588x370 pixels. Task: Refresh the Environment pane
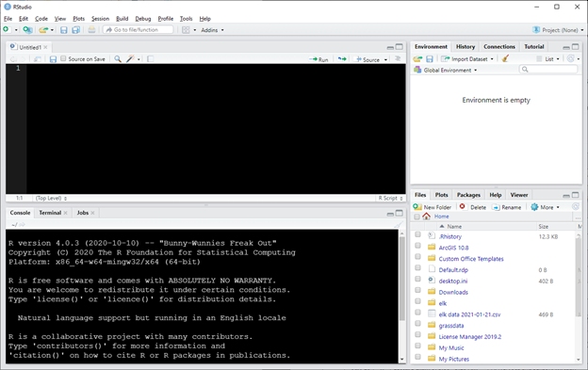click(x=571, y=58)
